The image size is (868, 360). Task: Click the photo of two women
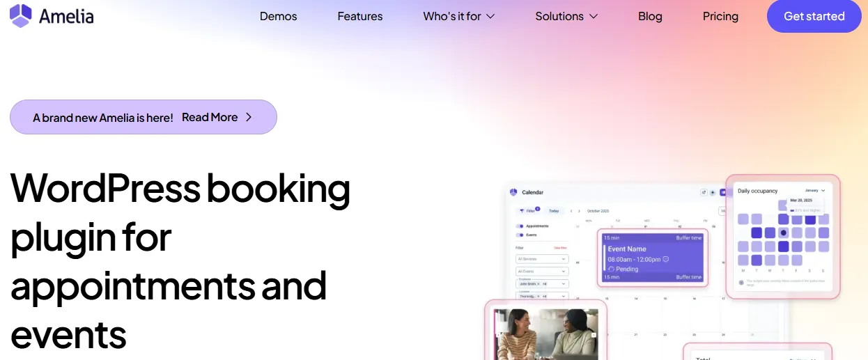pyautogui.click(x=546, y=335)
